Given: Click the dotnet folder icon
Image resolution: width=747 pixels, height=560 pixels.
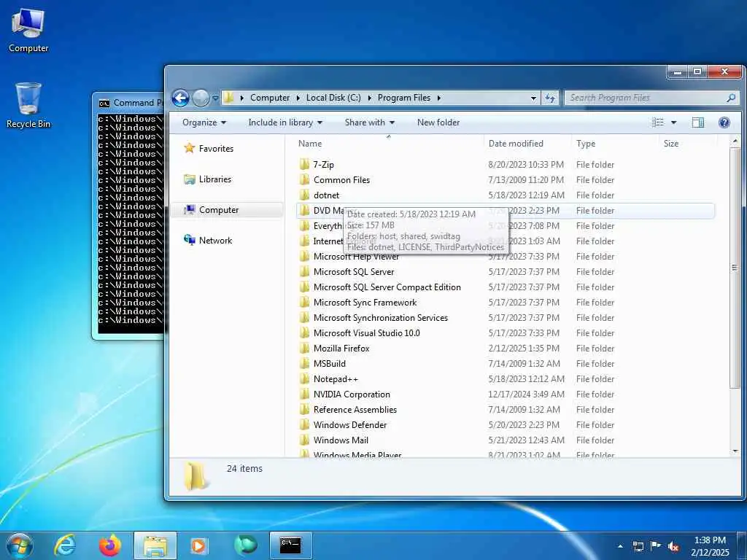Looking at the screenshot, I should tap(304, 195).
